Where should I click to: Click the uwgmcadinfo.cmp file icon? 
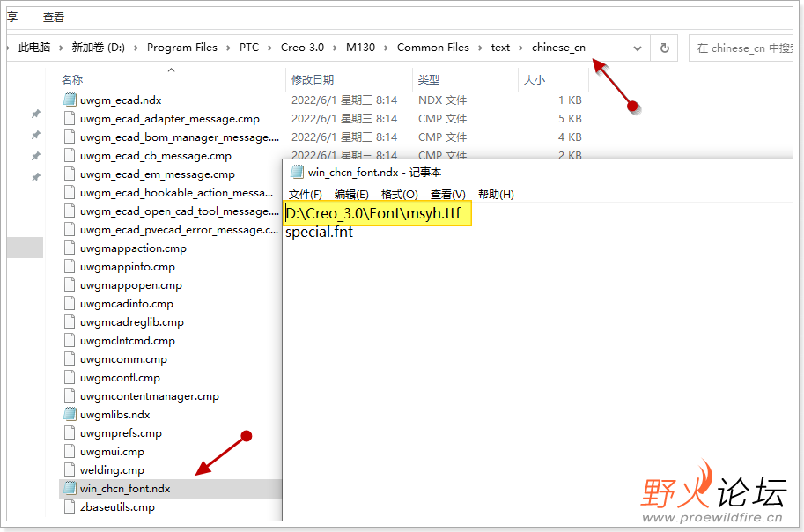pyautogui.click(x=70, y=303)
